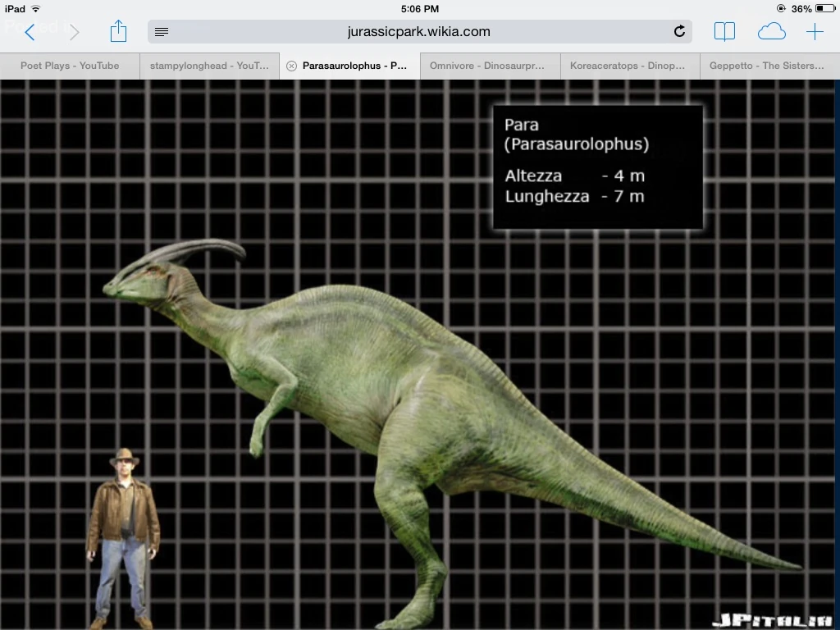The width and height of the screenshot is (840, 630).
Task: Reload the page with the refresh icon
Action: tap(679, 32)
